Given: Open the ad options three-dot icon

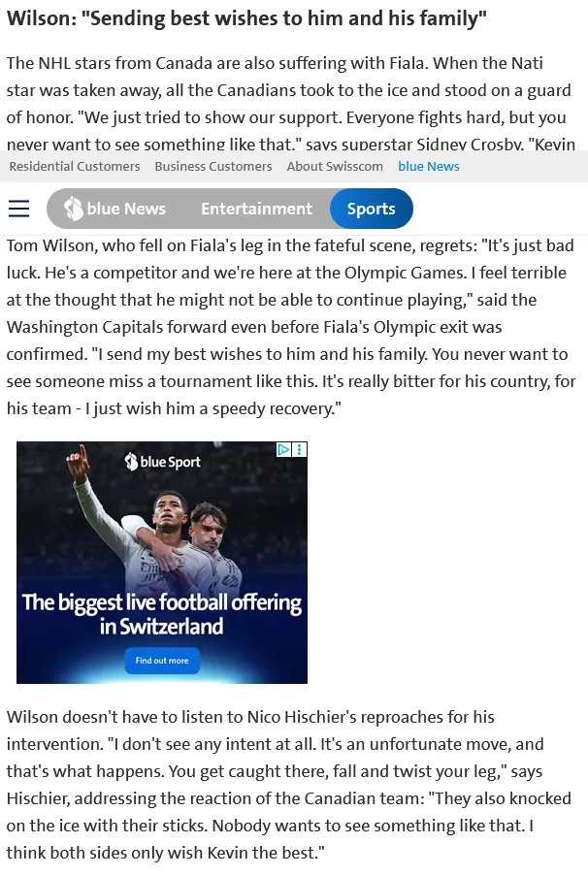Looking at the screenshot, I should point(300,449).
